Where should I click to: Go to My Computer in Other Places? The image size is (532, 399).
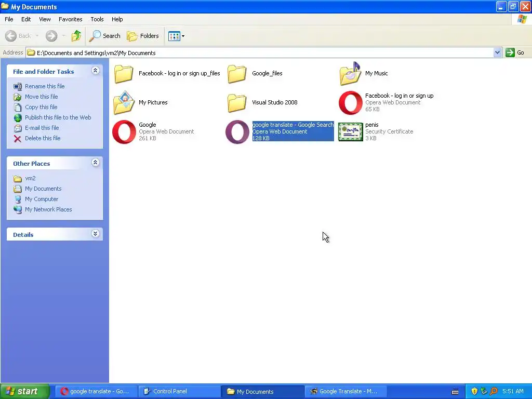click(x=42, y=199)
